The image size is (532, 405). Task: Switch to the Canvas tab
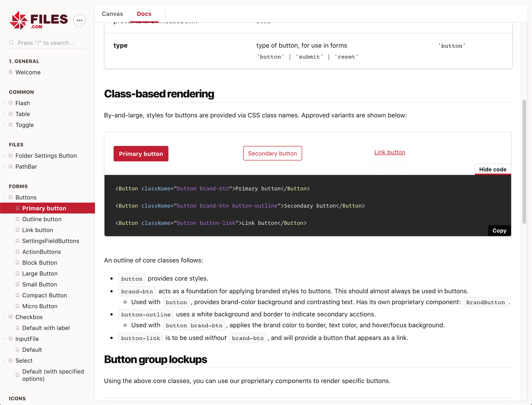coord(112,14)
